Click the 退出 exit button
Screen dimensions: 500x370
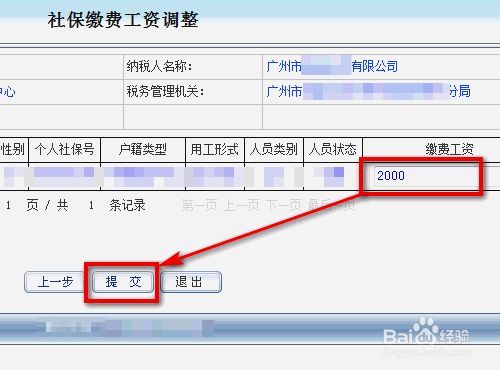191,282
